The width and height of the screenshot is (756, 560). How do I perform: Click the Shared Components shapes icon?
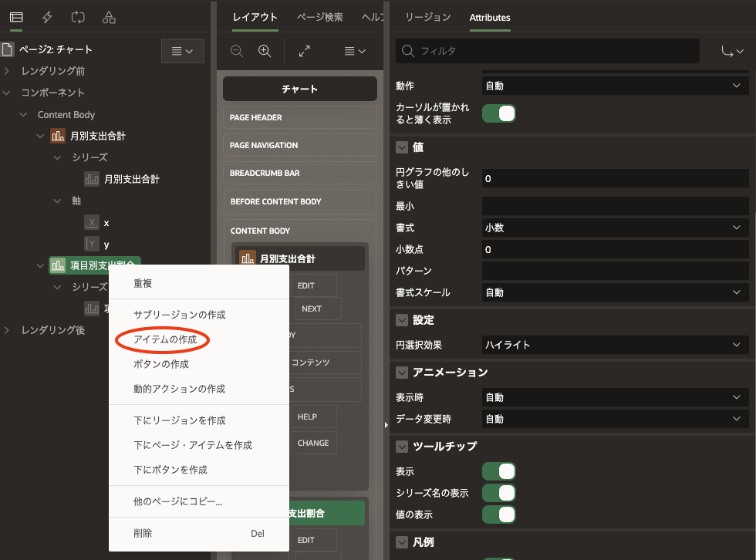108,17
